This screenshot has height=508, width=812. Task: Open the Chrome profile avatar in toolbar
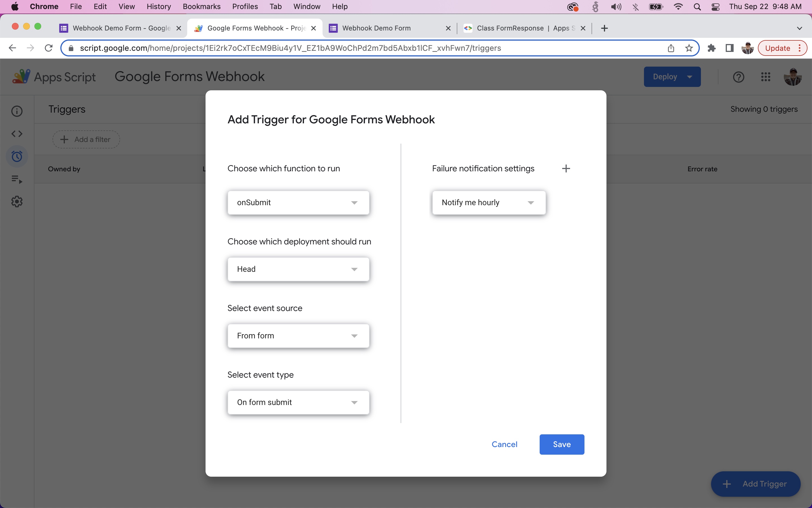[x=748, y=48]
